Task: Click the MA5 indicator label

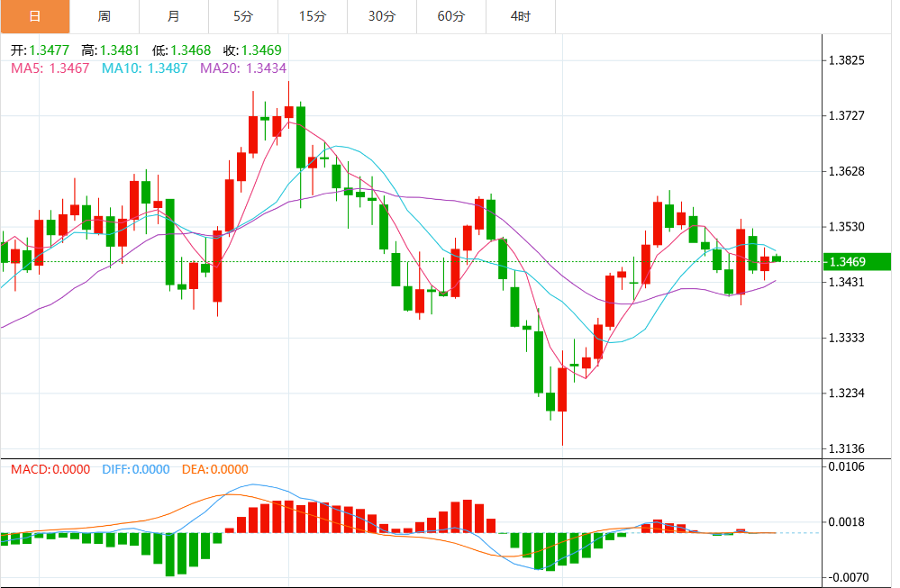Action: (50, 68)
